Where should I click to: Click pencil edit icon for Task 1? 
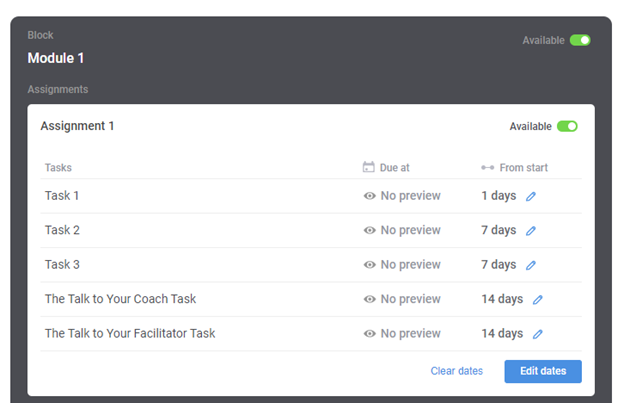point(531,196)
